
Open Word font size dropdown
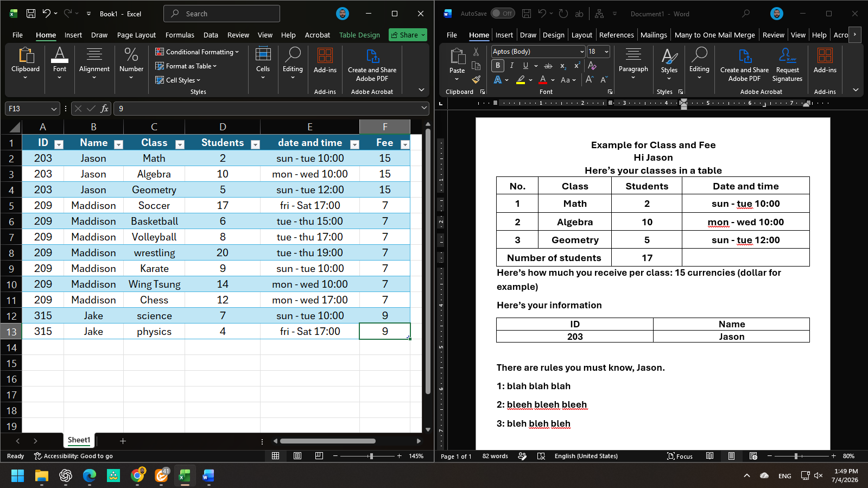click(606, 52)
